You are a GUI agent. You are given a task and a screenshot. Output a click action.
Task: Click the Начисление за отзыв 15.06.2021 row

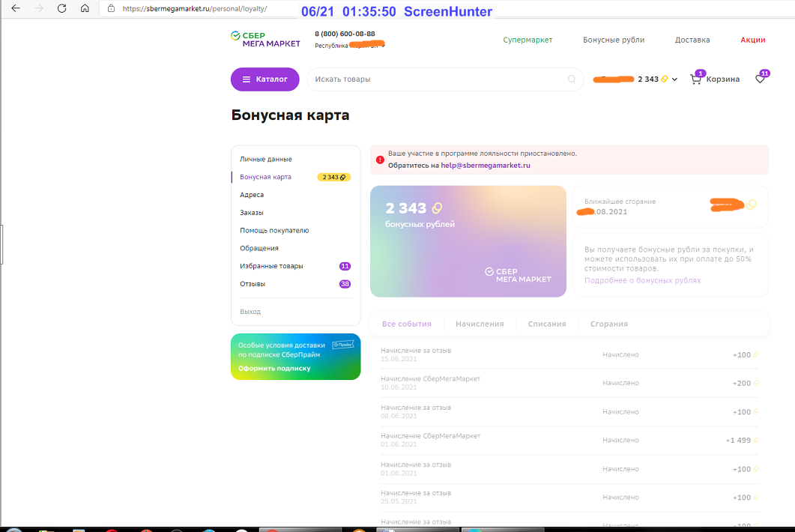pyautogui.click(x=569, y=354)
